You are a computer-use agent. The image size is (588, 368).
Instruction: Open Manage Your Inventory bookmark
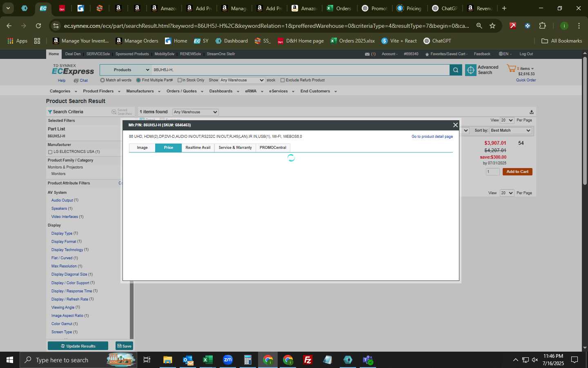tap(81, 41)
